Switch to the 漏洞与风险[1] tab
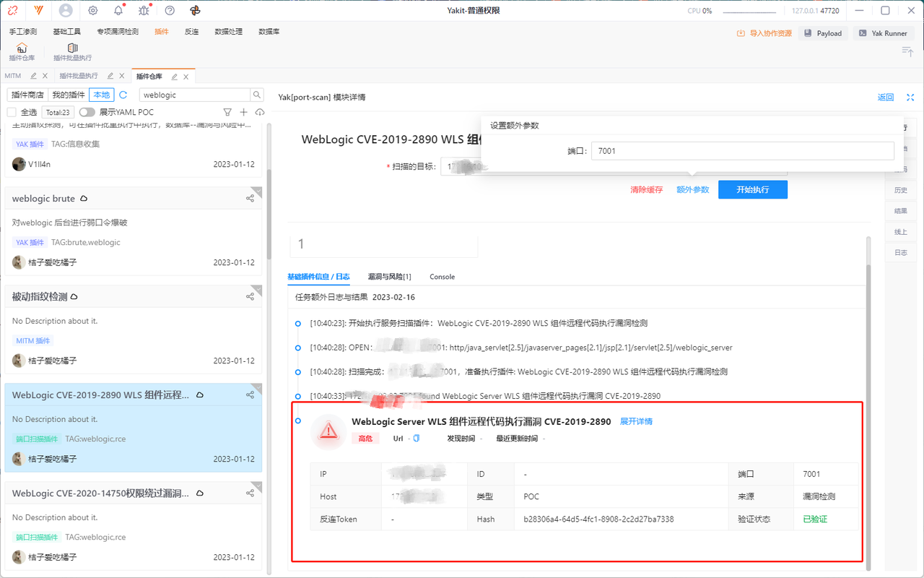The image size is (924, 578). pos(389,277)
